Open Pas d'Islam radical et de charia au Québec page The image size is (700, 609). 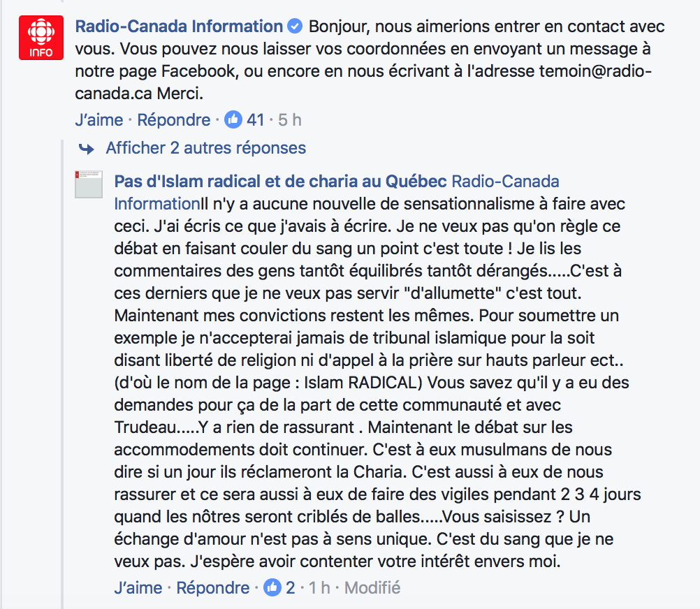pos(280,182)
